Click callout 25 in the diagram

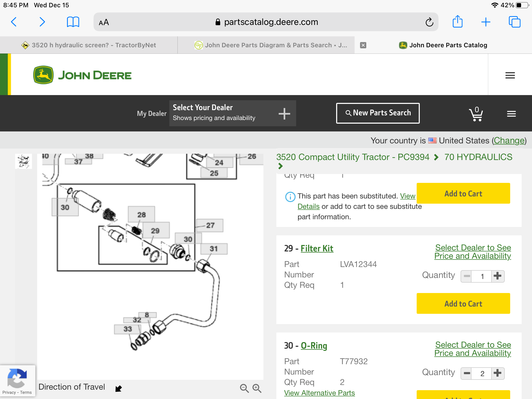[x=214, y=173]
